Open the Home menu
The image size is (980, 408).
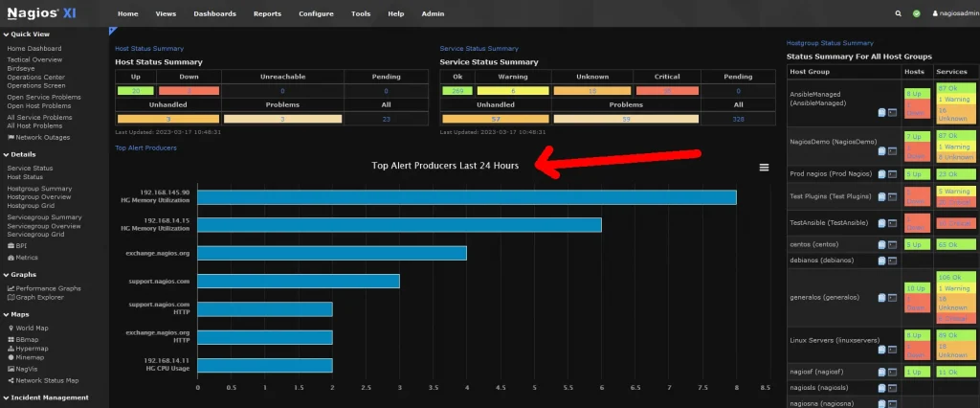click(128, 13)
